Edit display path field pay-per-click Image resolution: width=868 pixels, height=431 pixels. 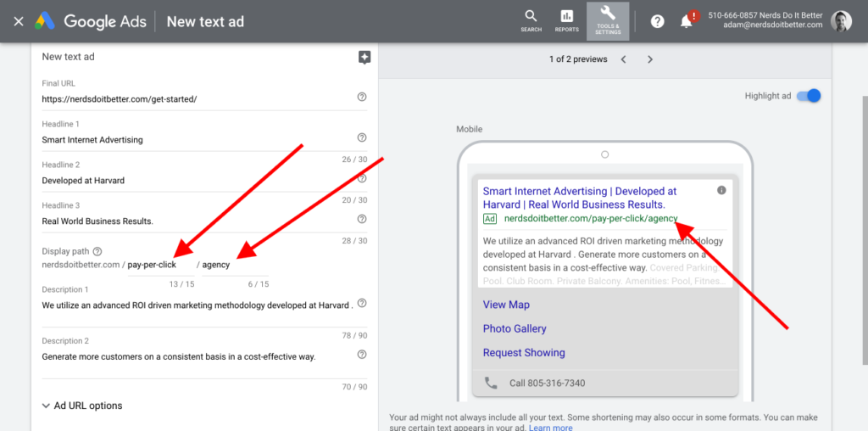(x=160, y=265)
